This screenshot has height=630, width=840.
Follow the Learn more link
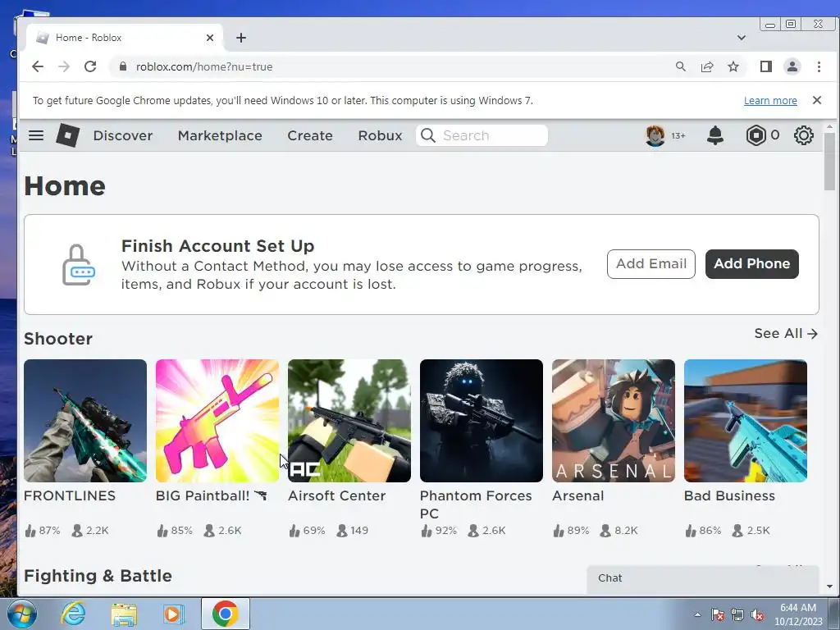[x=770, y=100]
